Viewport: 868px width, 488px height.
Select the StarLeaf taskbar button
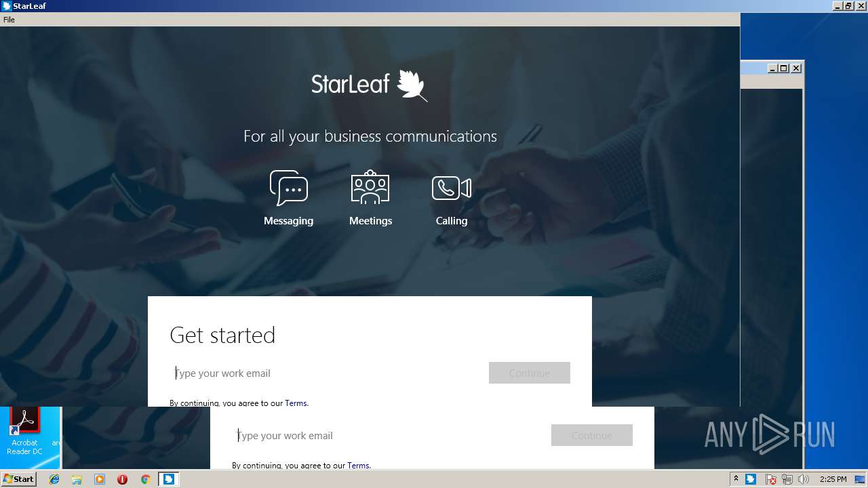click(x=168, y=479)
